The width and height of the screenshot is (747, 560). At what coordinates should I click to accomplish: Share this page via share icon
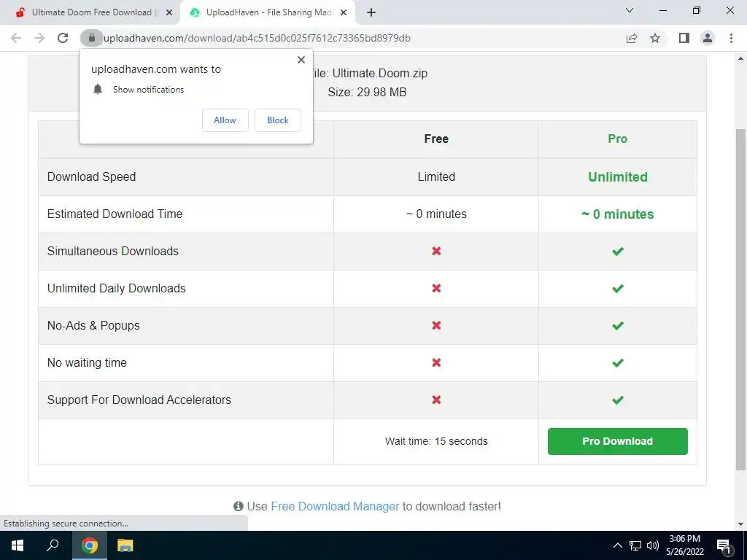[x=632, y=38]
